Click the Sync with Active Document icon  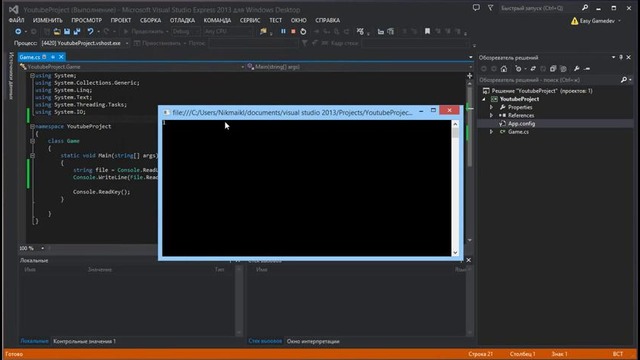coord(533,69)
